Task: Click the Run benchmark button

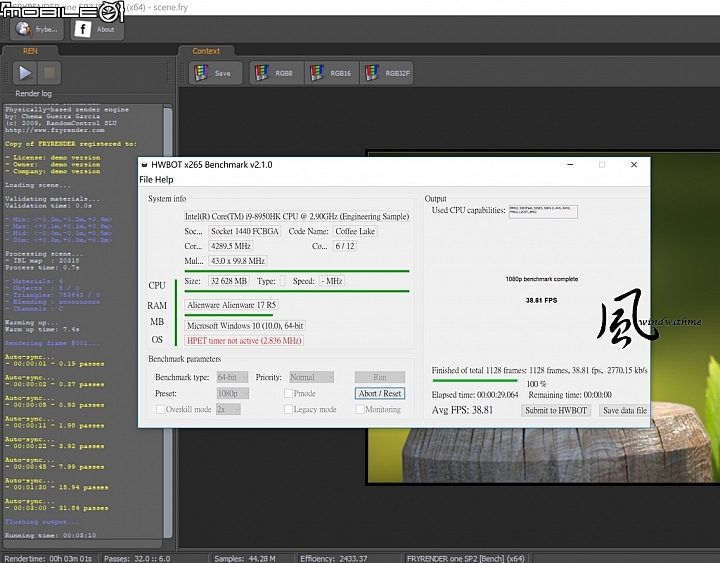Action: pyautogui.click(x=380, y=377)
